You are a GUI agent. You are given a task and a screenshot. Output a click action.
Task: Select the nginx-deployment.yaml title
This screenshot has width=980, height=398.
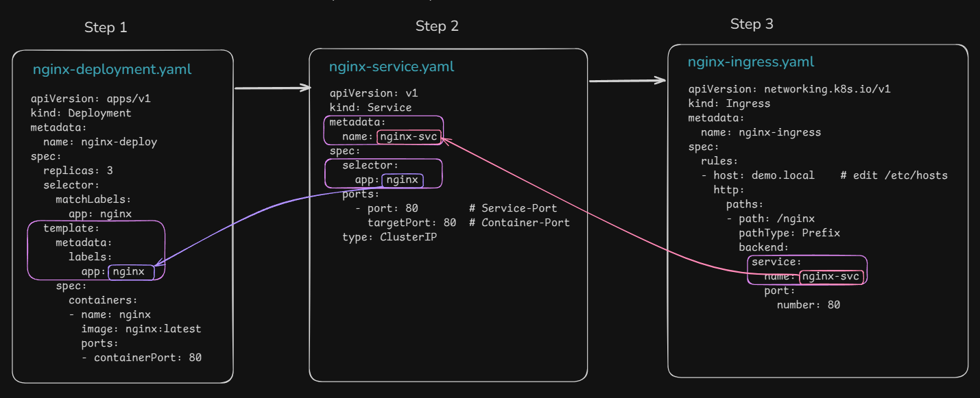pyautogui.click(x=112, y=70)
